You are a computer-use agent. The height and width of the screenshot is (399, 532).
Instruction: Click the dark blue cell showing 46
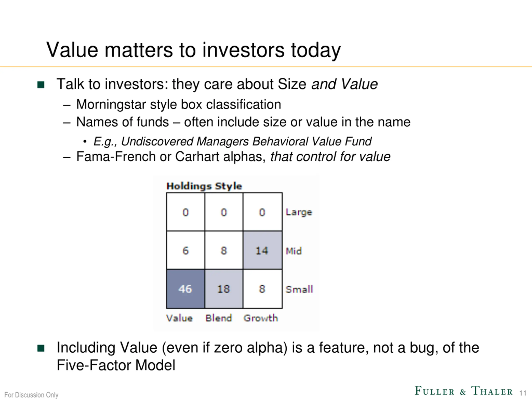click(x=185, y=289)
